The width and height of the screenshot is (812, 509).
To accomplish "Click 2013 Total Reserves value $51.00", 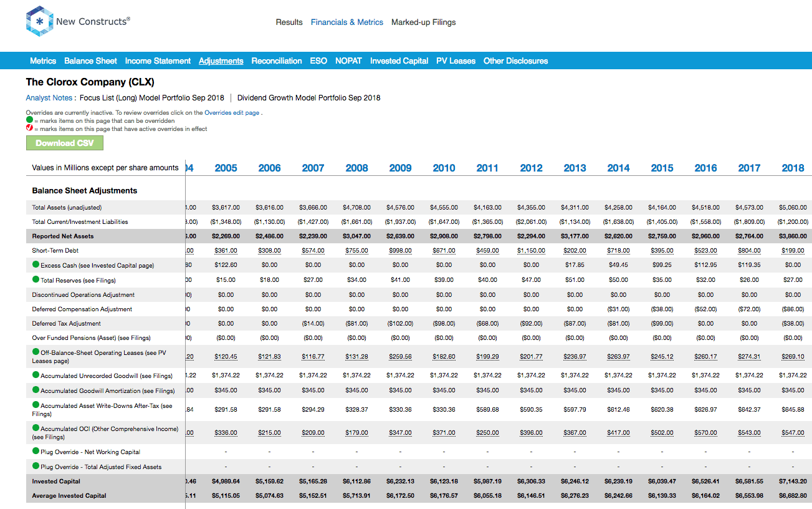I will click(x=575, y=280).
